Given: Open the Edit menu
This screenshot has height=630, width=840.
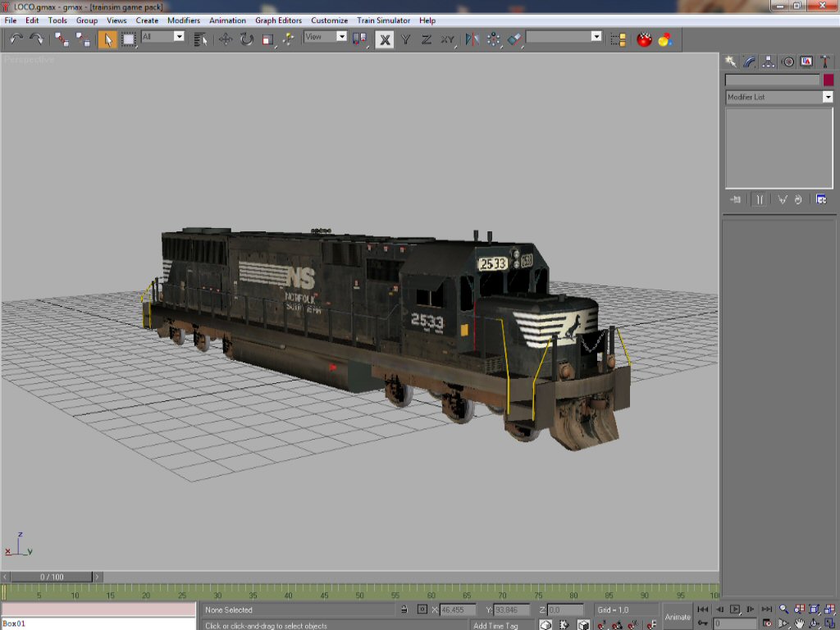Looking at the screenshot, I should click(32, 21).
